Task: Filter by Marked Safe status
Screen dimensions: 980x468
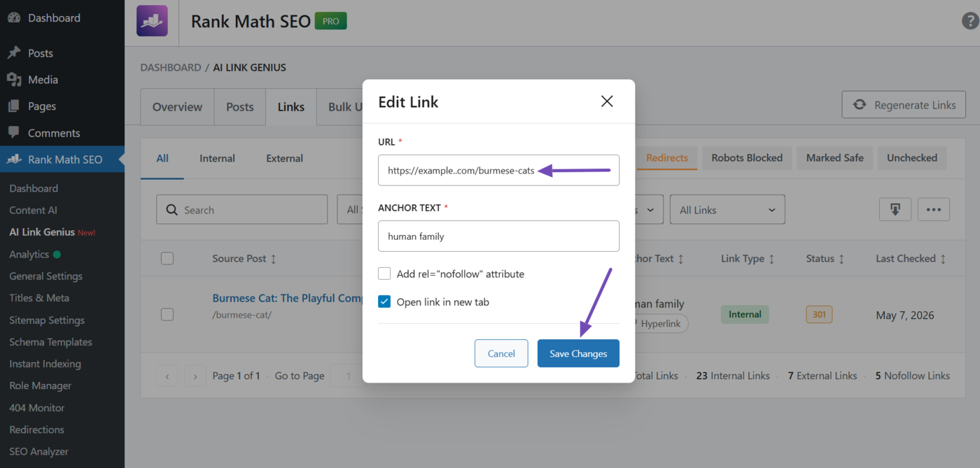Action: tap(834, 158)
